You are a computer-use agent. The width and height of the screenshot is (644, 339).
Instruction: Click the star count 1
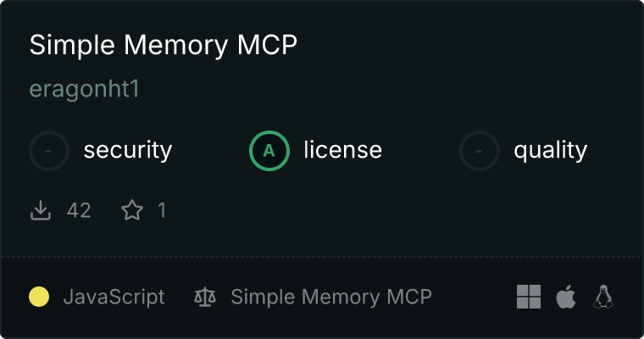click(162, 210)
